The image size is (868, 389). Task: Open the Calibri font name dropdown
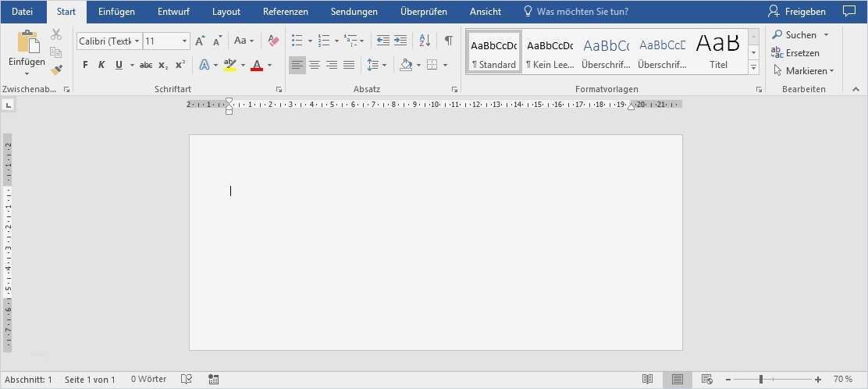pos(137,41)
